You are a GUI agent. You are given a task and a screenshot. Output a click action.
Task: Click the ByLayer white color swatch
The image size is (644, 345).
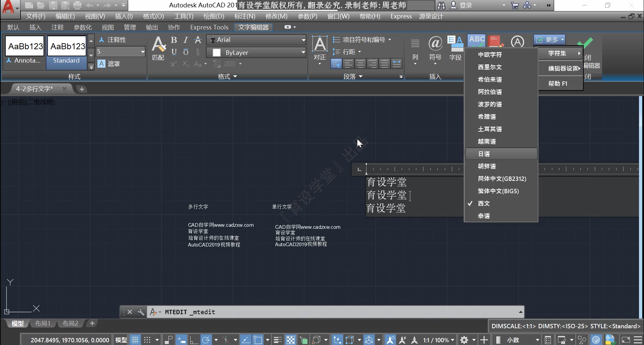pyautogui.click(x=217, y=53)
